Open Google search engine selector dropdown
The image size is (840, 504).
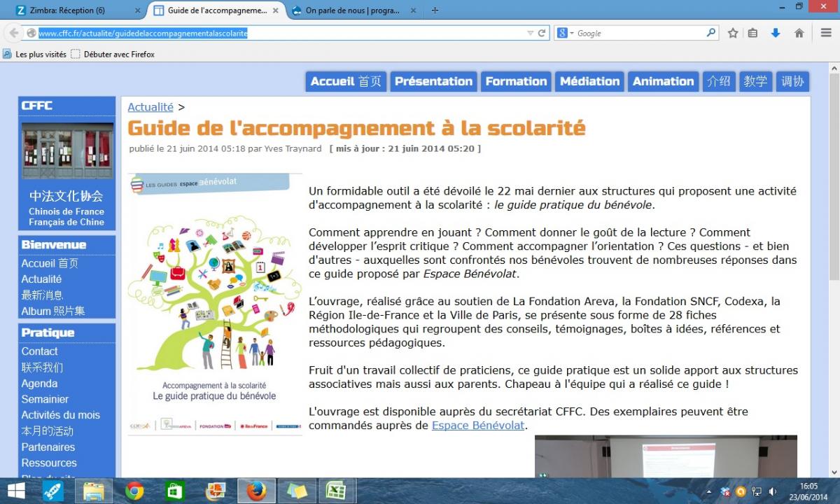(564, 33)
